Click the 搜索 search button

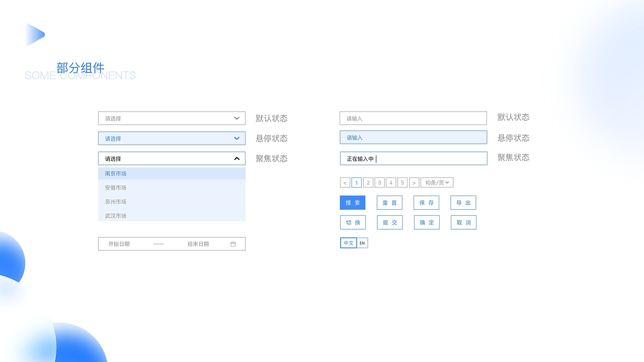click(353, 203)
